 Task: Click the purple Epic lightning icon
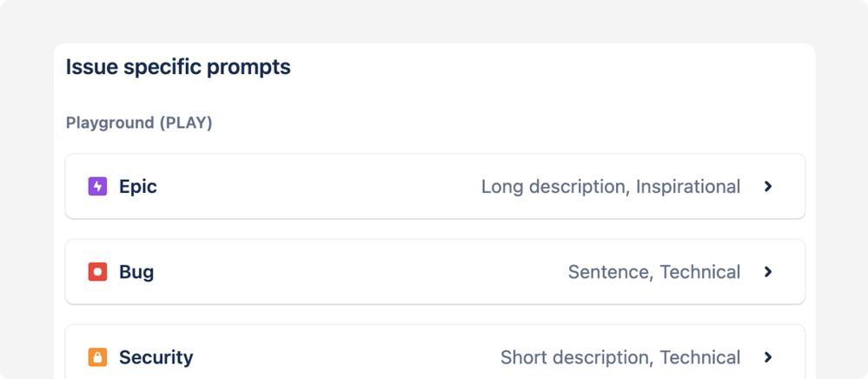click(x=97, y=186)
